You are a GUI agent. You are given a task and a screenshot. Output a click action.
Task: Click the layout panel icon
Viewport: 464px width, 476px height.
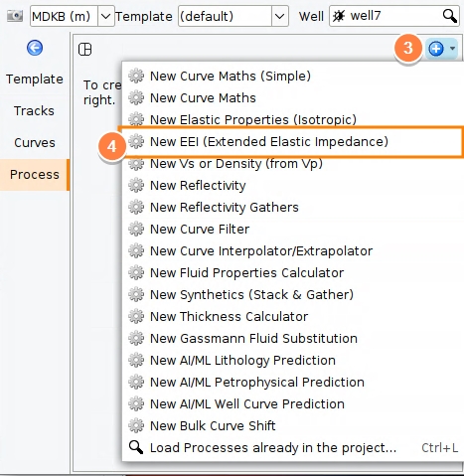coord(84,50)
